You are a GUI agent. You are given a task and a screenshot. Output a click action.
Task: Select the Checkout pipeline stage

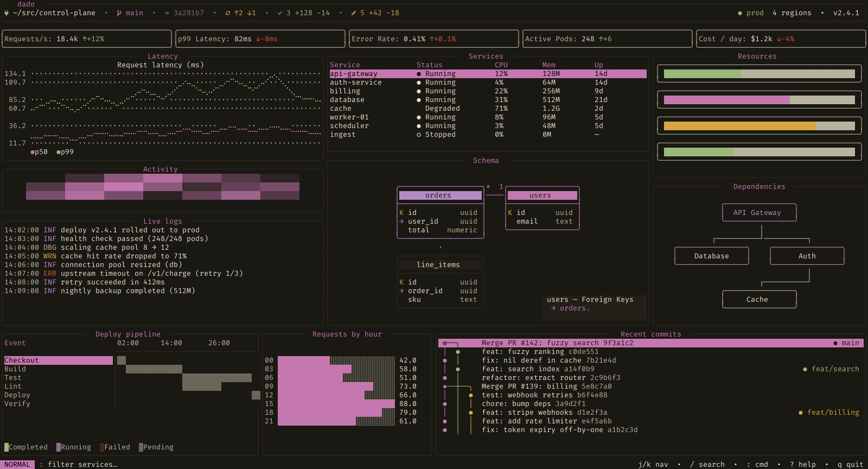pyautogui.click(x=59, y=360)
